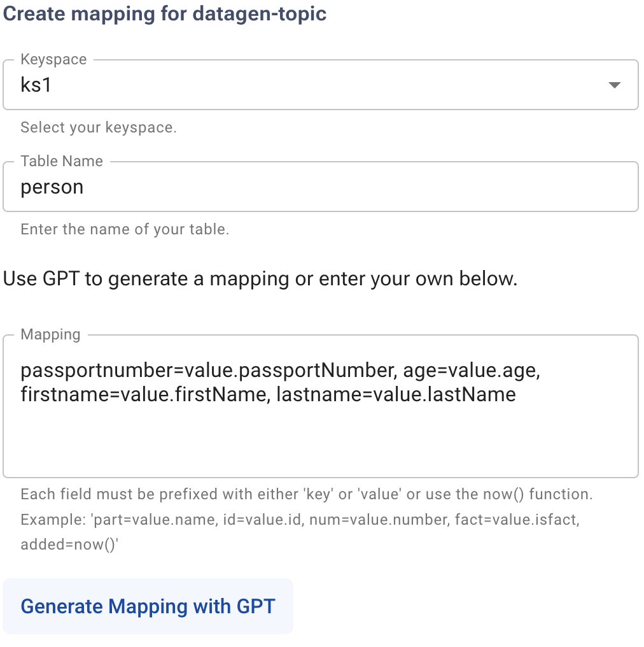Select the ks1 keyspace value
The width and height of the screenshot is (644, 647).
(37, 84)
